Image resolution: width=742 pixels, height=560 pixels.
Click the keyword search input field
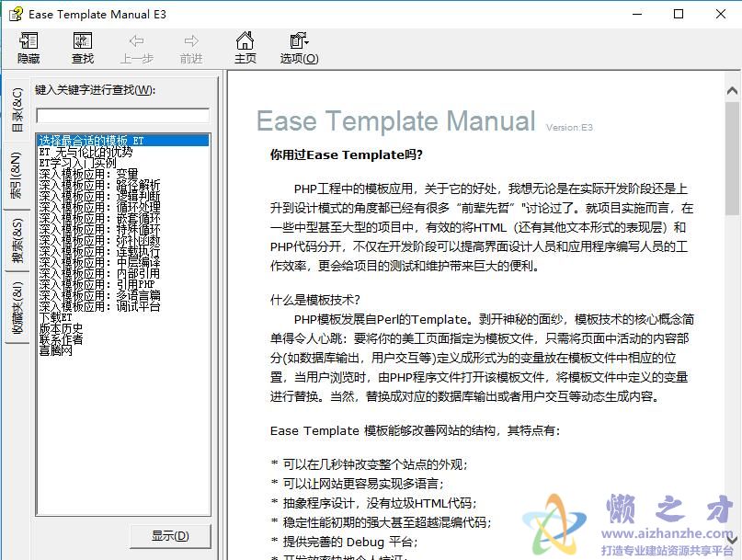[x=123, y=116]
